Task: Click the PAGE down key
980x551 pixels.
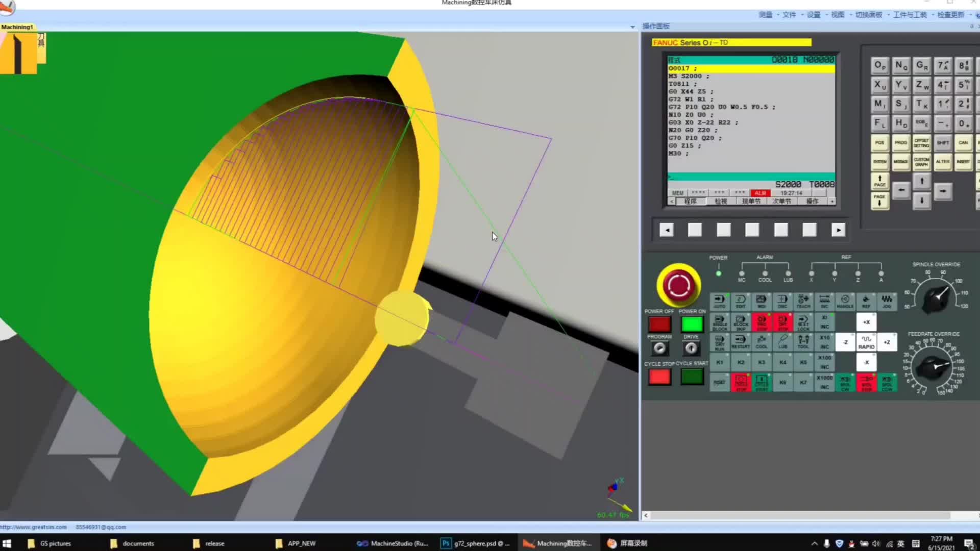Action: point(879,201)
